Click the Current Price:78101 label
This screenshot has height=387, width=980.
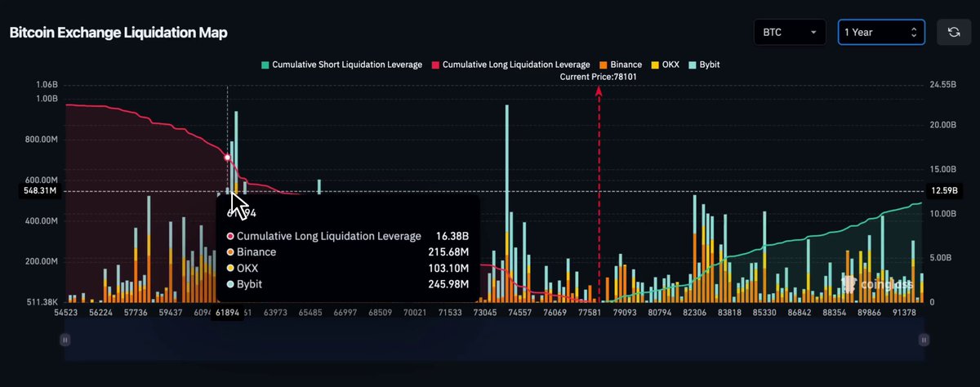tap(599, 76)
